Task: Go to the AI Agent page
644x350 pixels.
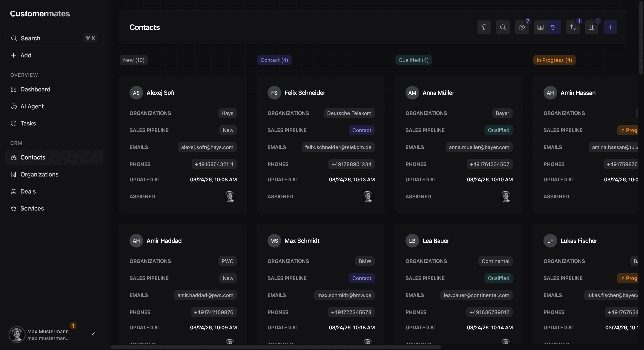Action: coord(32,106)
